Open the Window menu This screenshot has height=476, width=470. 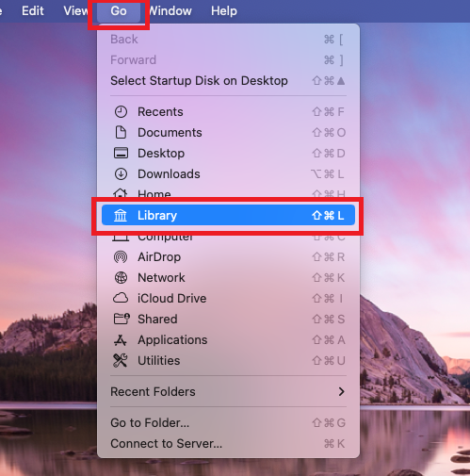pyautogui.click(x=170, y=11)
